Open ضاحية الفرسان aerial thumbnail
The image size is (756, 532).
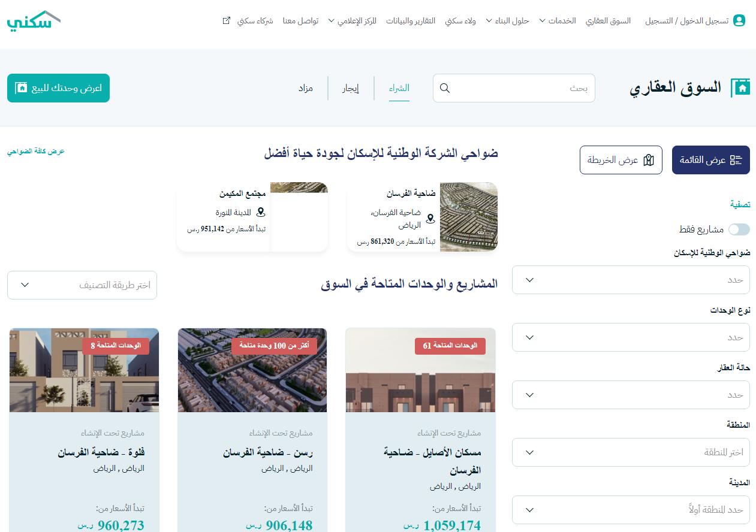coord(469,217)
